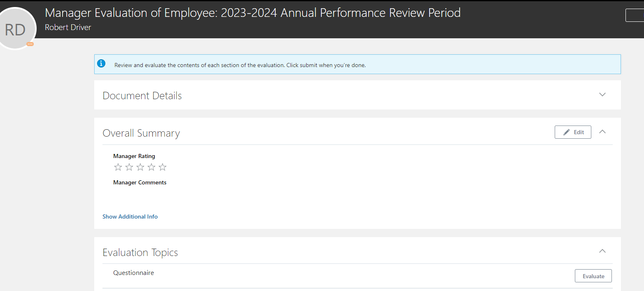Set manager rating to three stars

pos(140,167)
